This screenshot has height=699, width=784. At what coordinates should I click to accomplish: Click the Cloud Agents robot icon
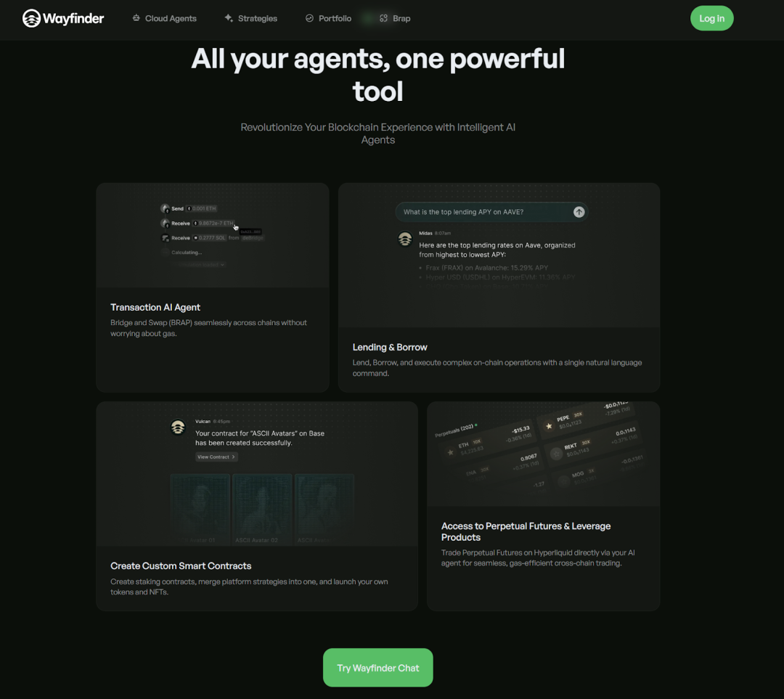pos(136,18)
